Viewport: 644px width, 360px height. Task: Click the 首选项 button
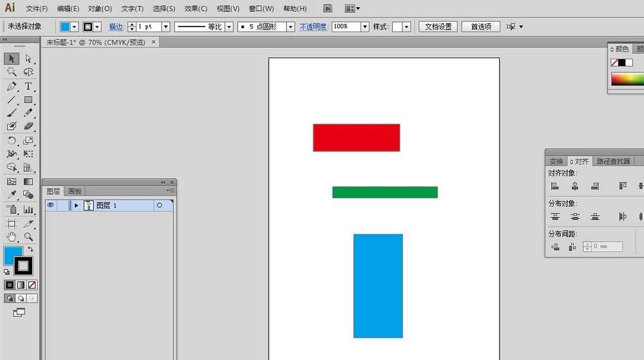[481, 26]
